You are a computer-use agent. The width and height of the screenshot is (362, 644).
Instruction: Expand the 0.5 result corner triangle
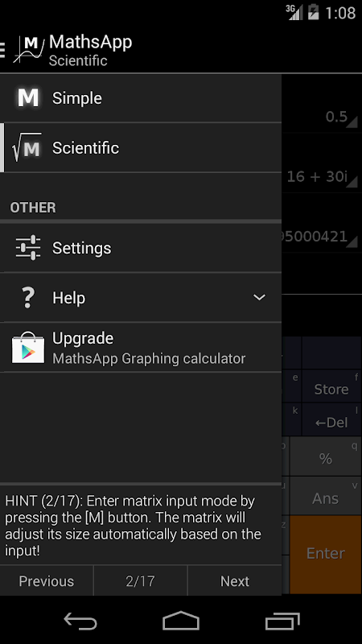352,122
